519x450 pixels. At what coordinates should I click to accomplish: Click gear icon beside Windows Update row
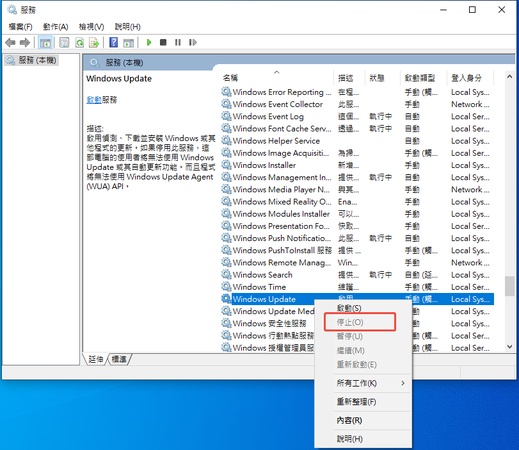226,299
